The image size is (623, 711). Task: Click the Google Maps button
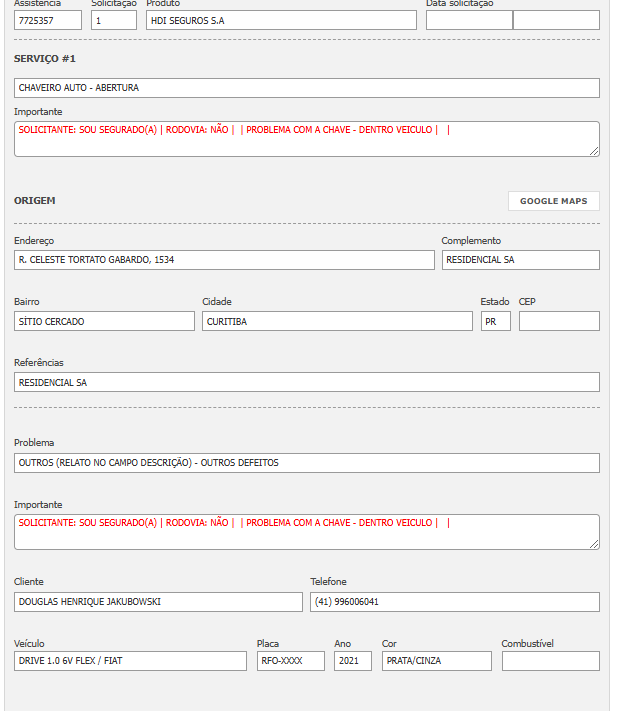click(x=553, y=201)
